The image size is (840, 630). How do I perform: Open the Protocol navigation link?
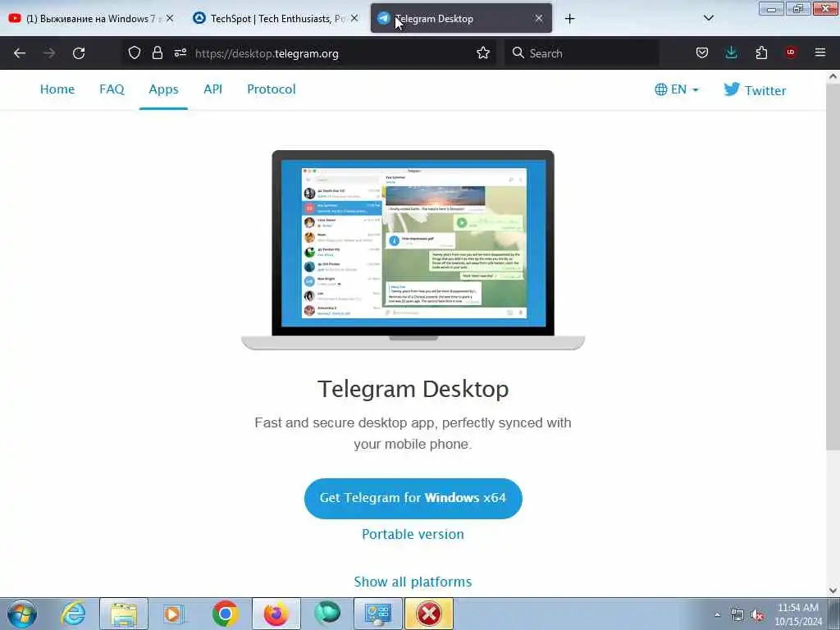(x=271, y=89)
